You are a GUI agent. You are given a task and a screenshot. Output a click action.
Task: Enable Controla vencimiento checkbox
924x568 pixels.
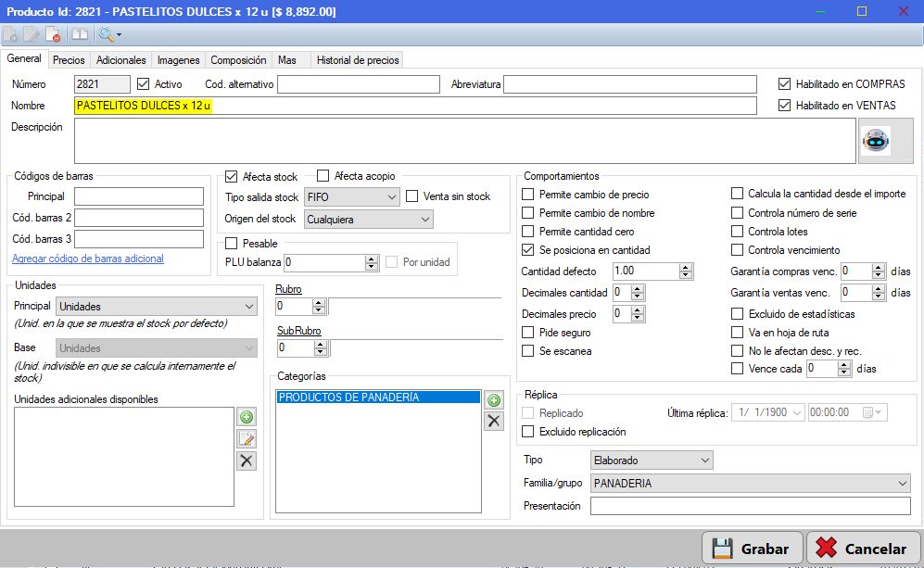point(737,250)
